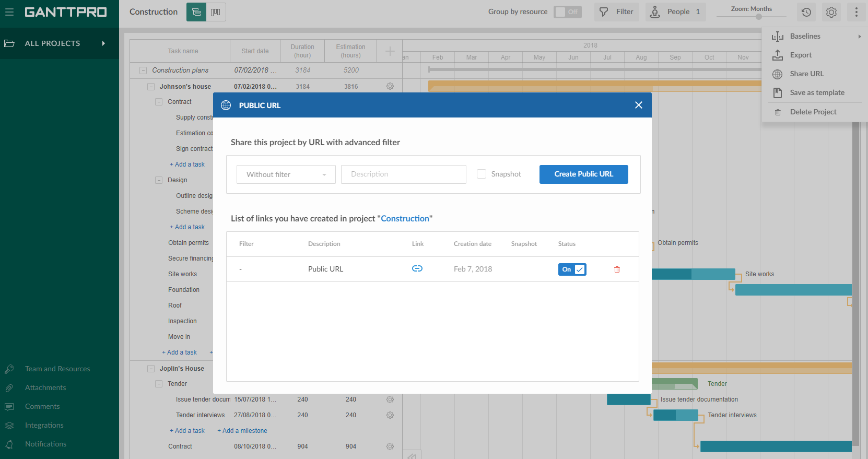Click the Share URL globe icon
The height and width of the screenshot is (459, 868).
pyautogui.click(x=778, y=74)
